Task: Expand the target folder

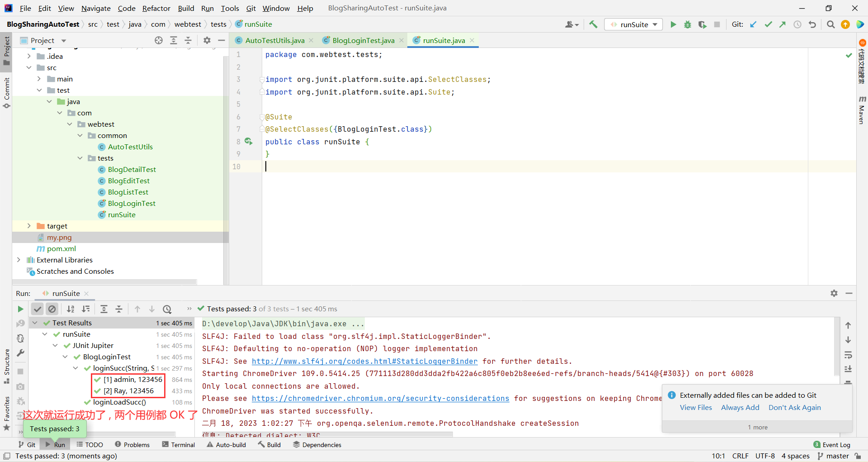Action: click(29, 226)
